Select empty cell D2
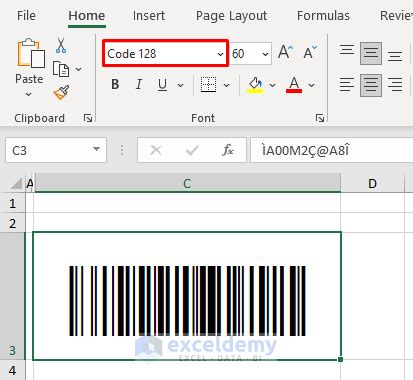 pyautogui.click(x=372, y=223)
